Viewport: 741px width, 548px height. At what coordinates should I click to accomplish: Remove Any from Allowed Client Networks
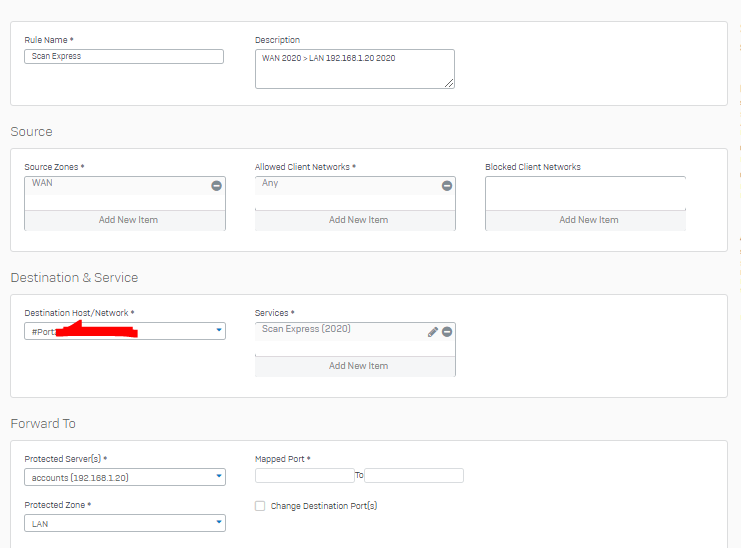[x=447, y=186]
